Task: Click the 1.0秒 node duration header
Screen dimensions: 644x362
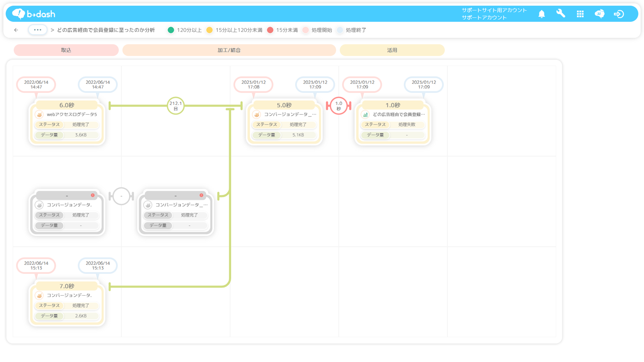Action: 393,105
